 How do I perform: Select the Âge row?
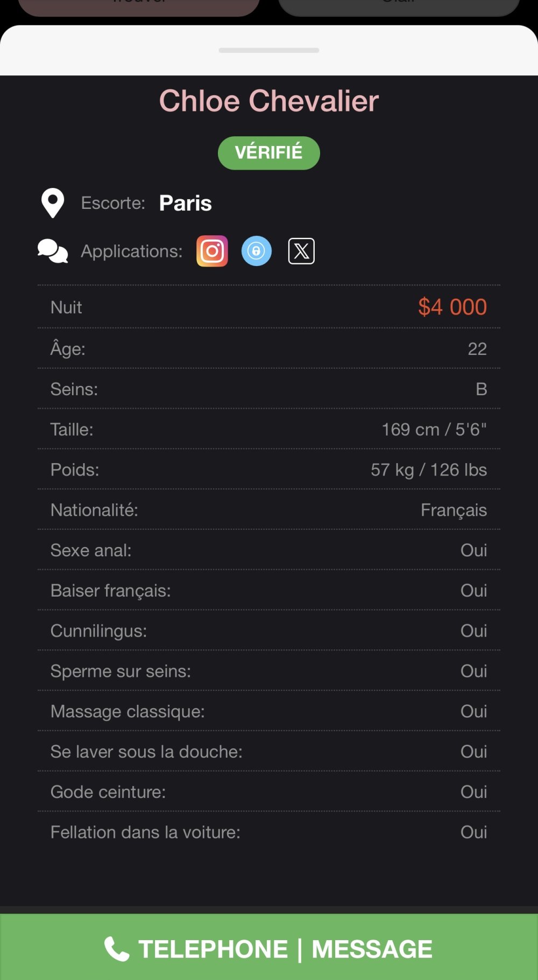tap(269, 348)
